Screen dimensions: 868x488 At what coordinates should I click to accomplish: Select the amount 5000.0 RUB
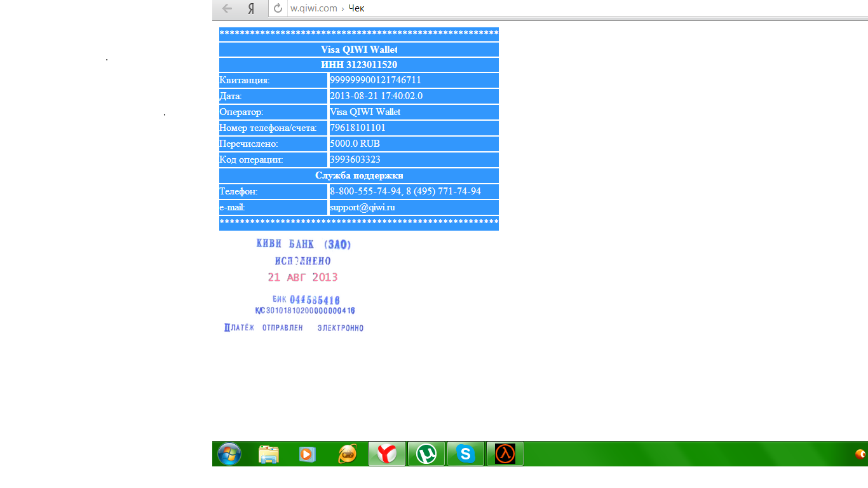355,144
